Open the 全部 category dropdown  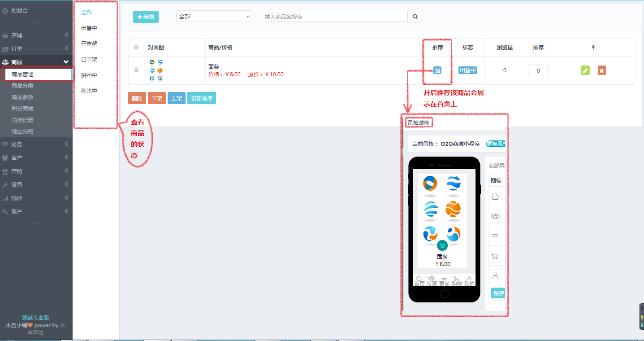pyautogui.click(x=214, y=17)
